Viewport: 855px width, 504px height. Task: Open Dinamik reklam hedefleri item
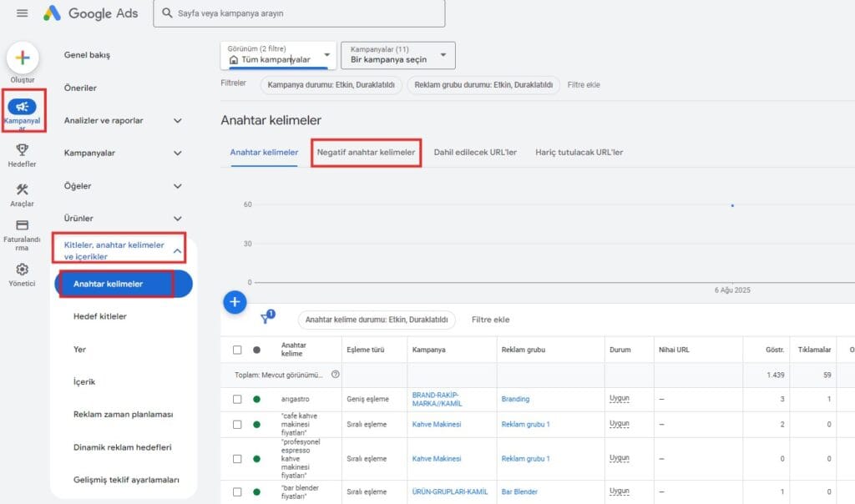[123, 447]
